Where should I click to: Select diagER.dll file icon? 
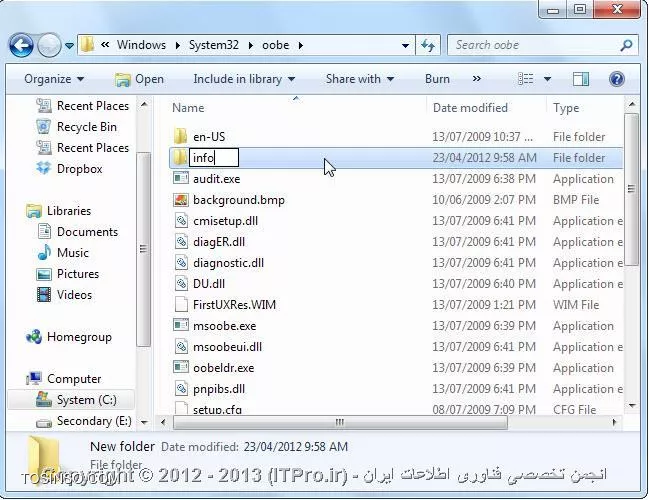click(x=180, y=242)
